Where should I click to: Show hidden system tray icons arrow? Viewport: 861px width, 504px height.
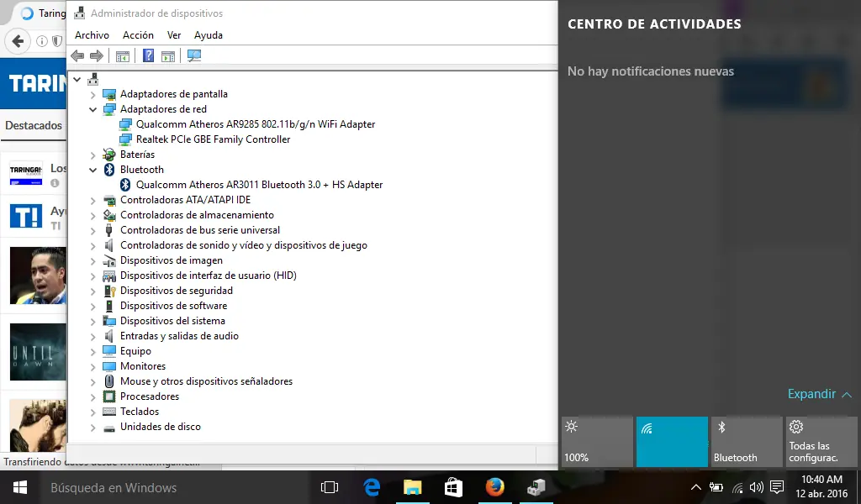pyautogui.click(x=695, y=487)
